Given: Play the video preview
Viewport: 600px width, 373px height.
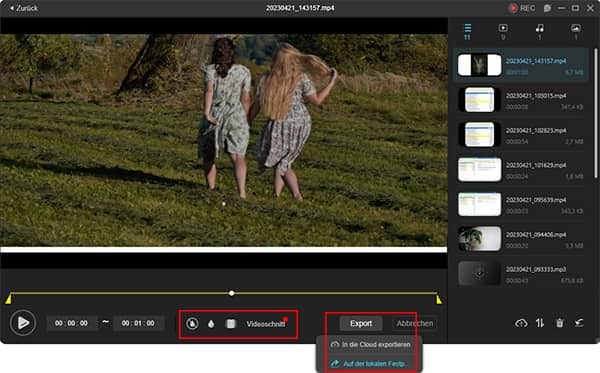Looking at the screenshot, I should tap(23, 323).
